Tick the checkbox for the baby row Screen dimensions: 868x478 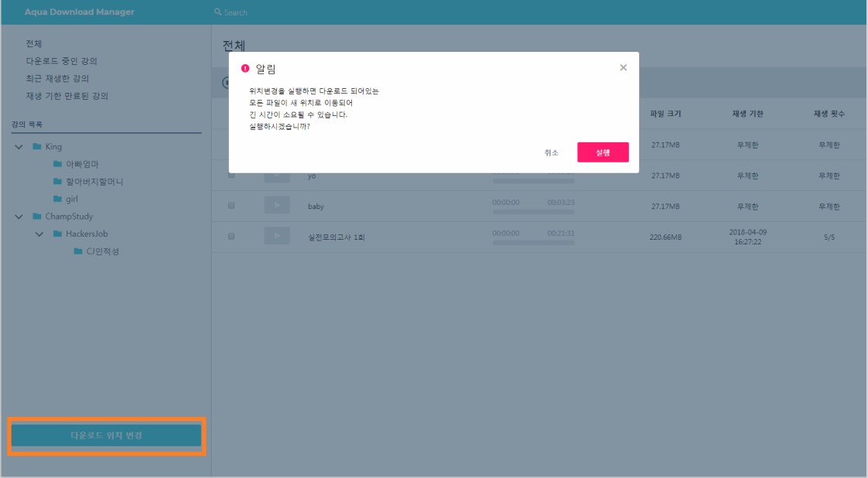click(231, 206)
